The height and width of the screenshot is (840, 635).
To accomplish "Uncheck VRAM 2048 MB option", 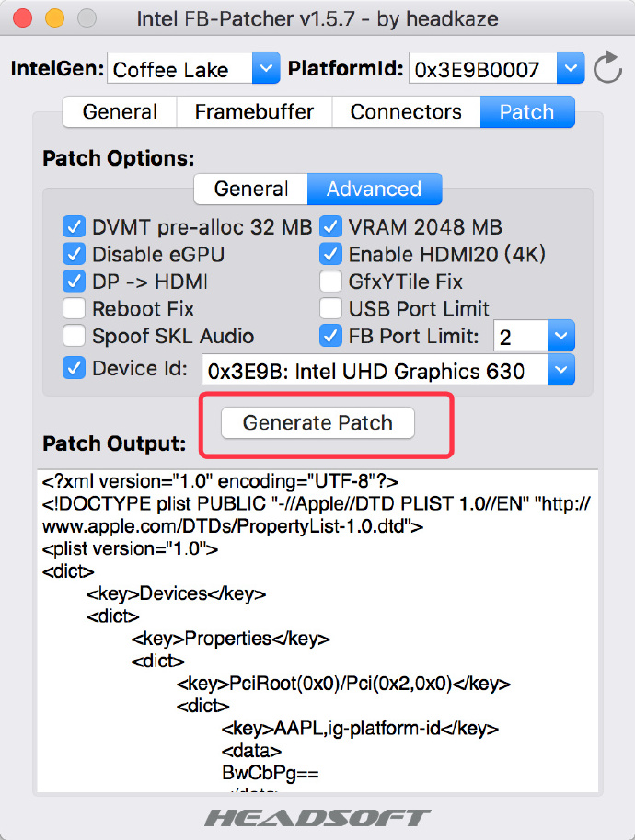I will (x=330, y=226).
